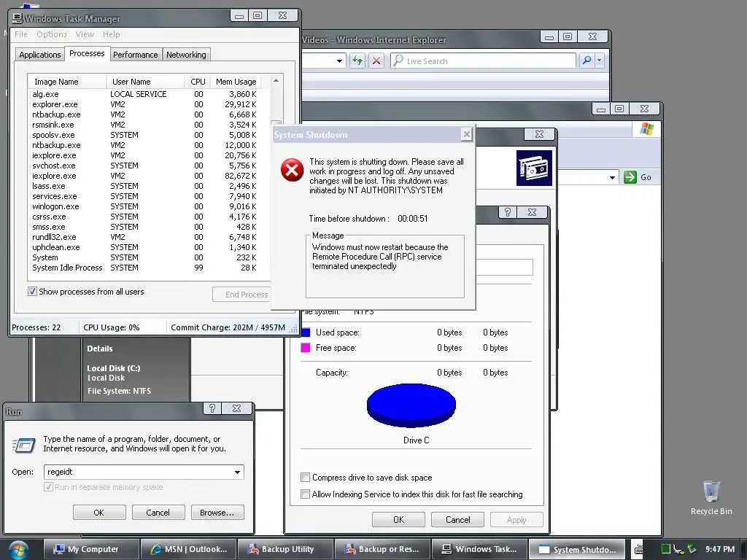Click the System Shutdown taskbar button

577,549
